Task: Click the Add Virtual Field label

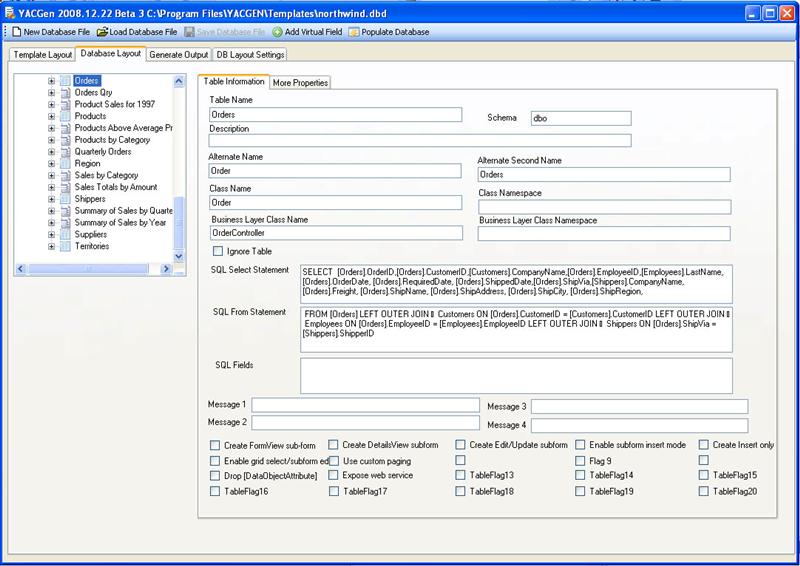Action: [313, 32]
